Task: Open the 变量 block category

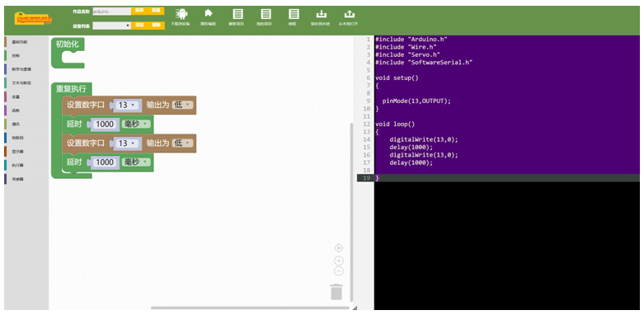Action: pos(26,97)
